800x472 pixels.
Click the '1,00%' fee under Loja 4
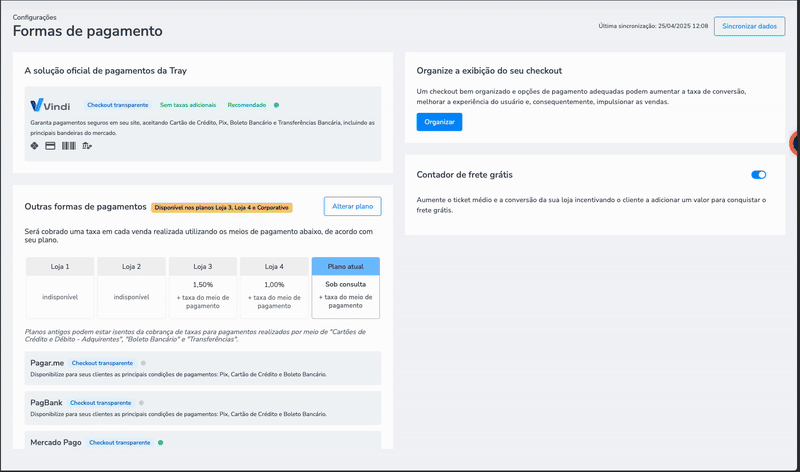(274, 285)
